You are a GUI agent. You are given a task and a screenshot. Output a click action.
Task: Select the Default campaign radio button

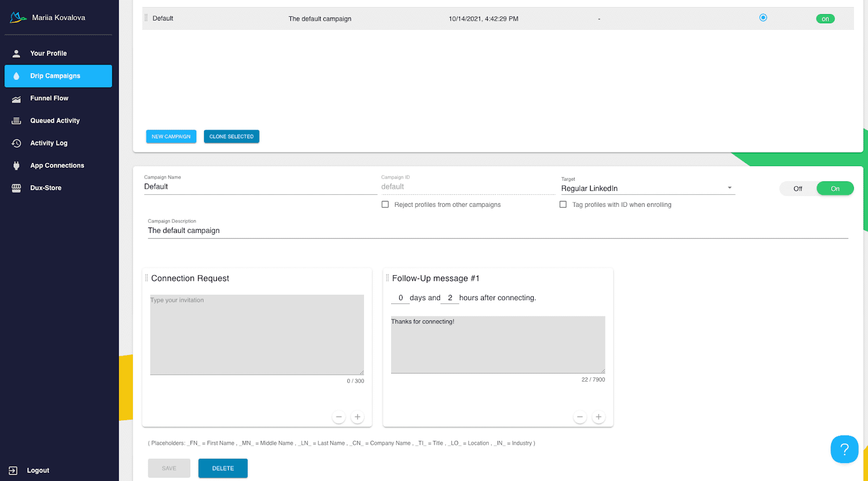763,18
